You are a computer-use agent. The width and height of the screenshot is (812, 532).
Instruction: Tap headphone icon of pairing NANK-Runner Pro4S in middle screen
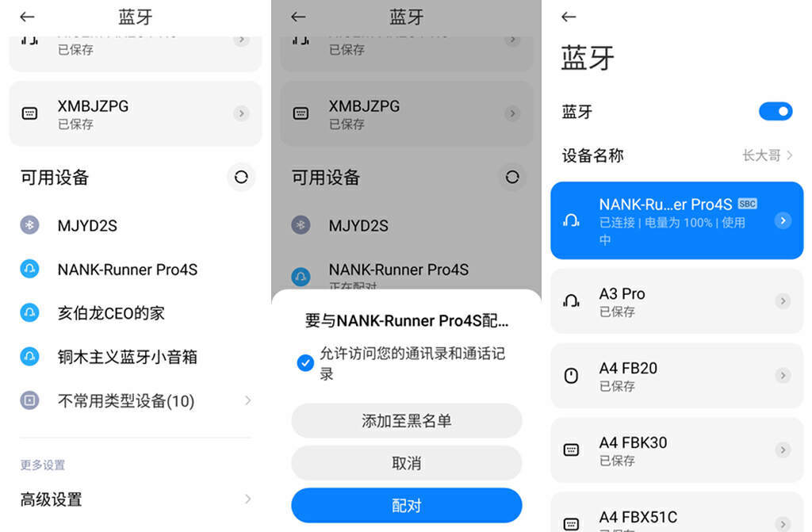coord(301,277)
